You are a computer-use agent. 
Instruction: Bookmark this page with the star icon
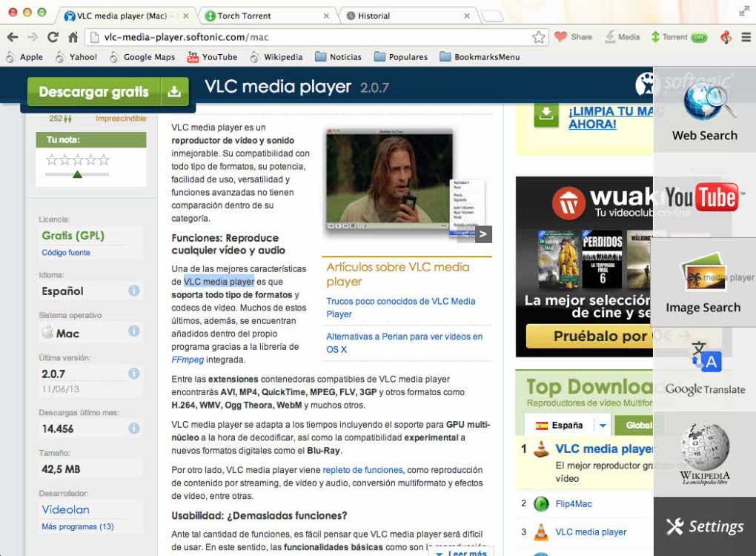(x=539, y=37)
